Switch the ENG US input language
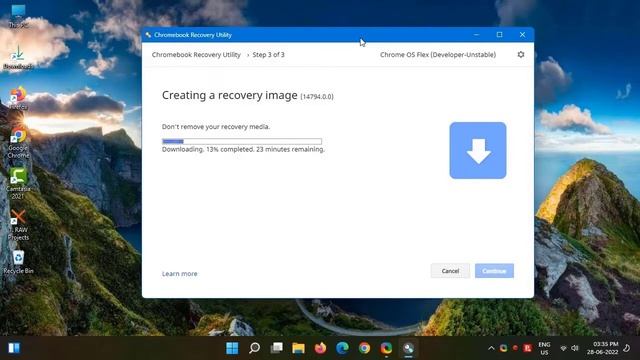Image resolution: width=640 pixels, height=360 pixels. (544, 348)
